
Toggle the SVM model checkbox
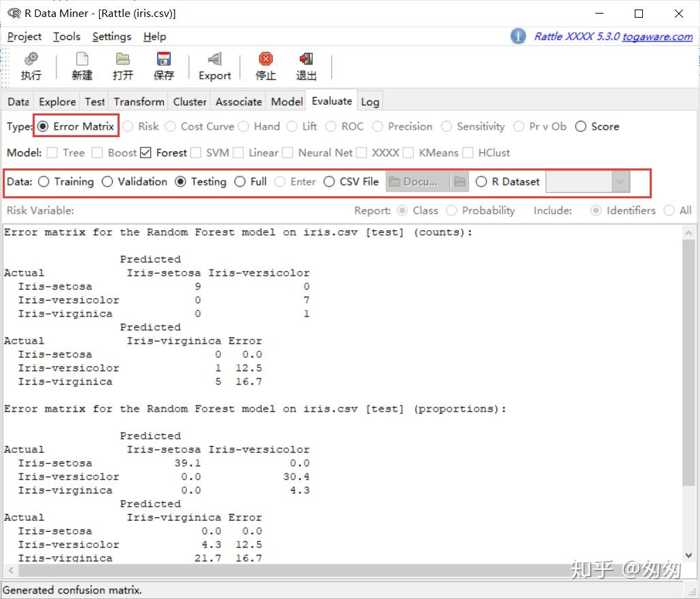pyautogui.click(x=196, y=153)
